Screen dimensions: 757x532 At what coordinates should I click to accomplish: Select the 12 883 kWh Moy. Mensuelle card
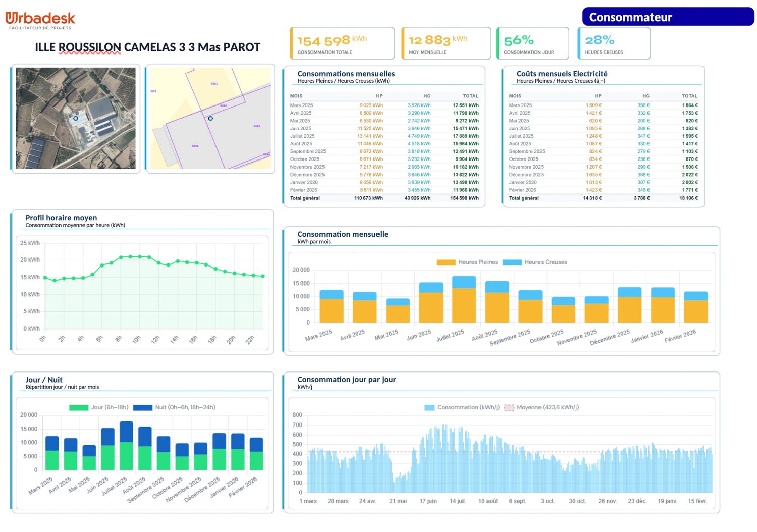pyautogui.click(x=446, y=43)
